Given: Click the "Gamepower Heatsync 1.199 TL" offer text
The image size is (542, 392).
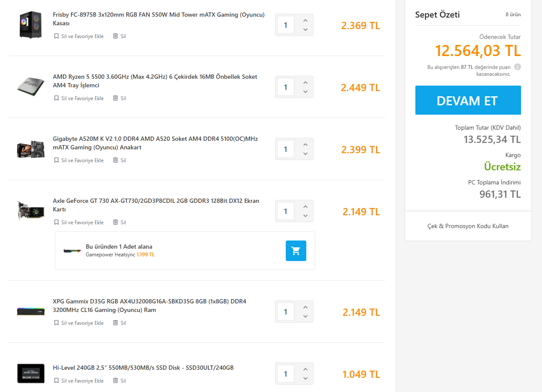Looking at the screenshot, I should coord(120,255).
